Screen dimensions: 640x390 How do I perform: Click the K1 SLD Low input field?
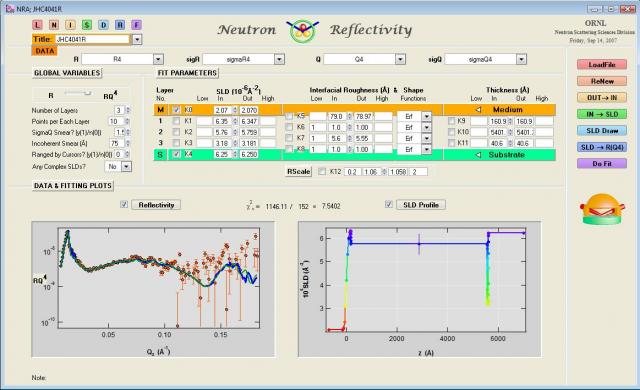[204, 121]
